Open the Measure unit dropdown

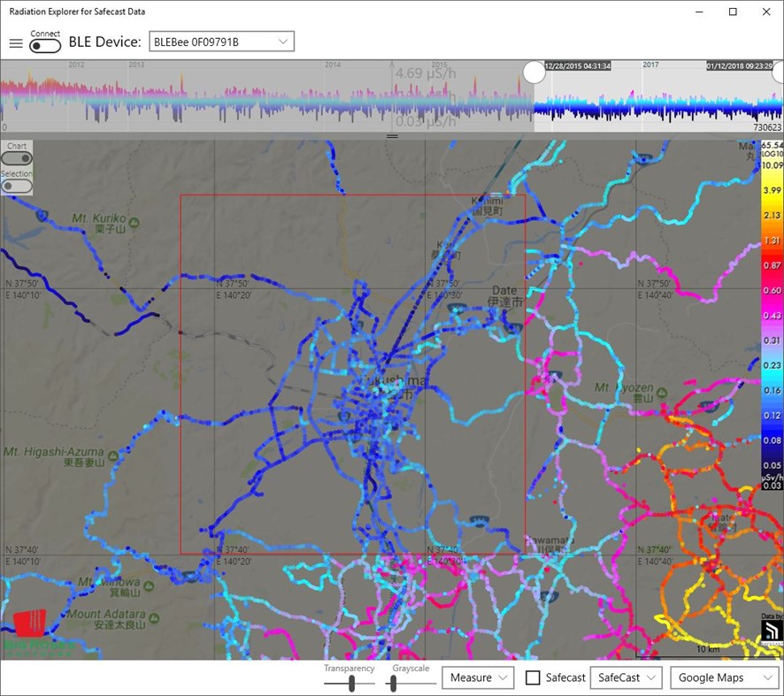tap(478, 677)
